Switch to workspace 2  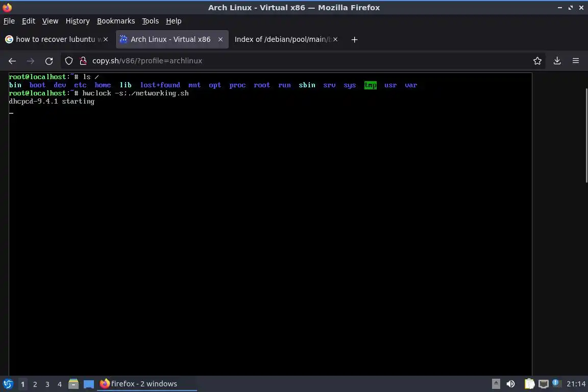tap(35, 384)
